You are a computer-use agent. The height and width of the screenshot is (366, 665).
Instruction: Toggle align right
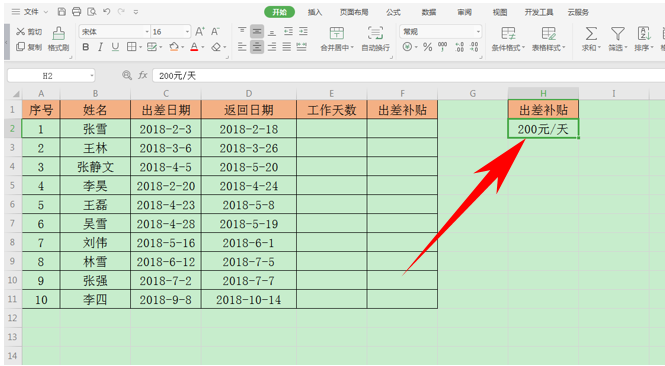pyautogui.click(x=272, y=47)
